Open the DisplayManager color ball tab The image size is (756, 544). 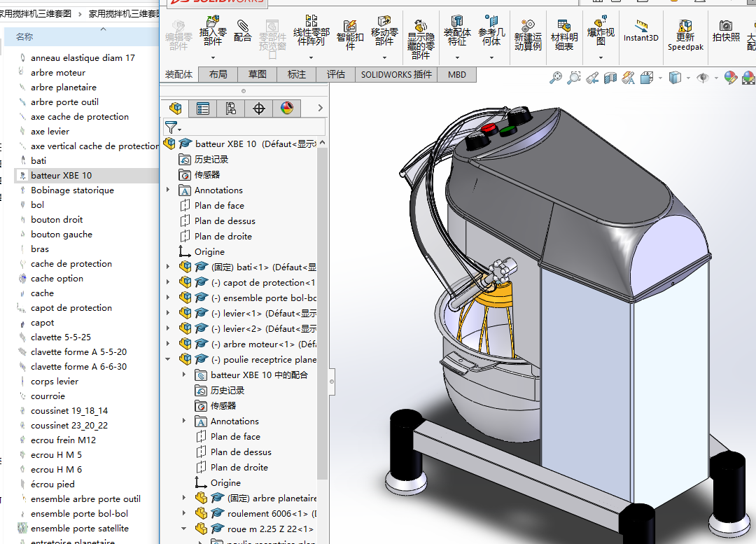coord(287,108)
